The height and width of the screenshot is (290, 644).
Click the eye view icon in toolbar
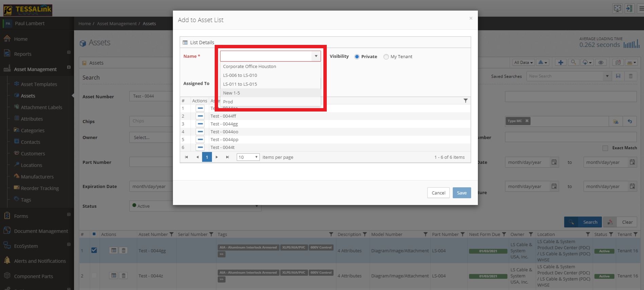(x=601, y=63)
